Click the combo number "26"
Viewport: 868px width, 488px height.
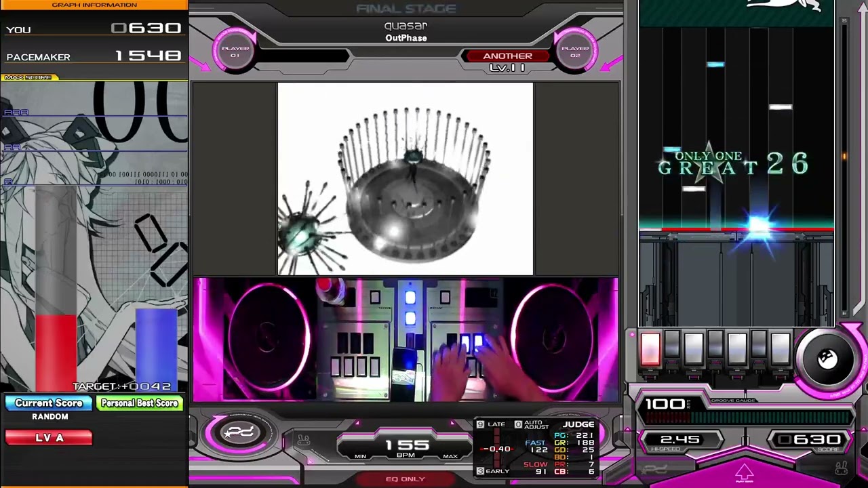click(x=788, y=163)
